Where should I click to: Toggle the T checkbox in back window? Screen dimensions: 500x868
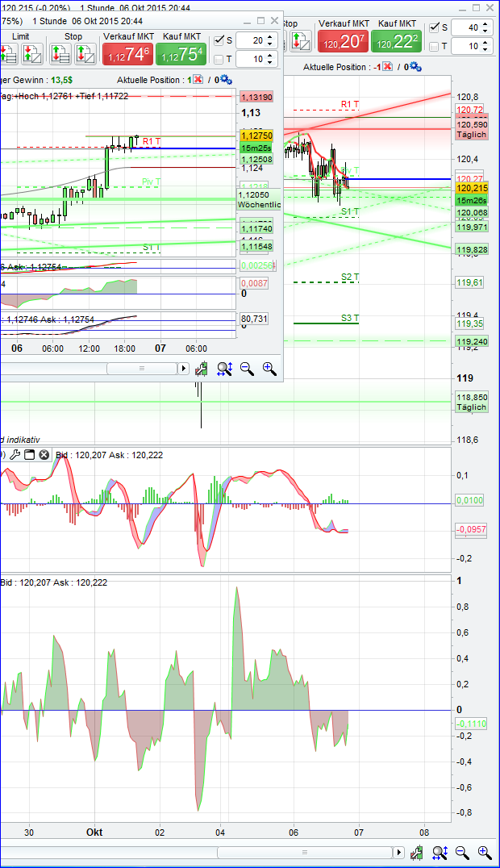435,46
